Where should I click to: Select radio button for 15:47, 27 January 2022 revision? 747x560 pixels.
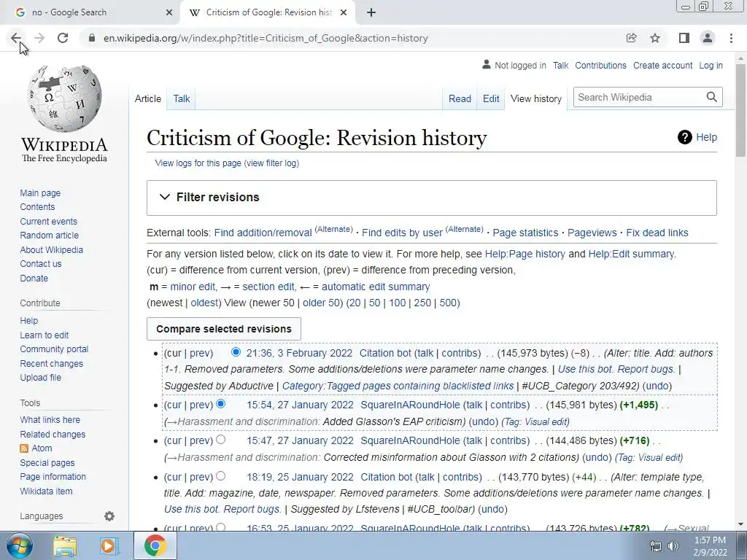click(220, 440)
